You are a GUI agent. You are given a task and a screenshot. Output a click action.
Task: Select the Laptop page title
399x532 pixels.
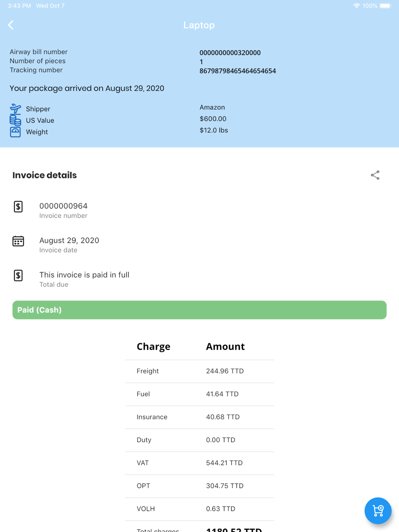[x=199, y=25]
